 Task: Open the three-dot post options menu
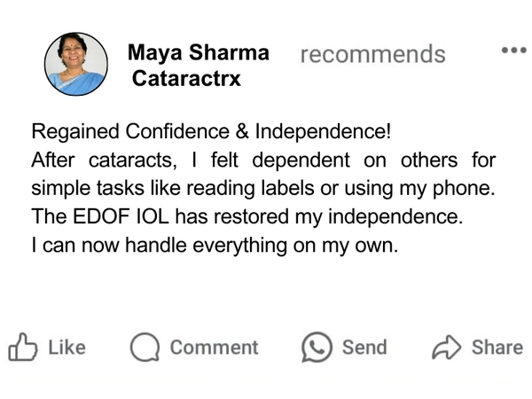pos(514,51)
